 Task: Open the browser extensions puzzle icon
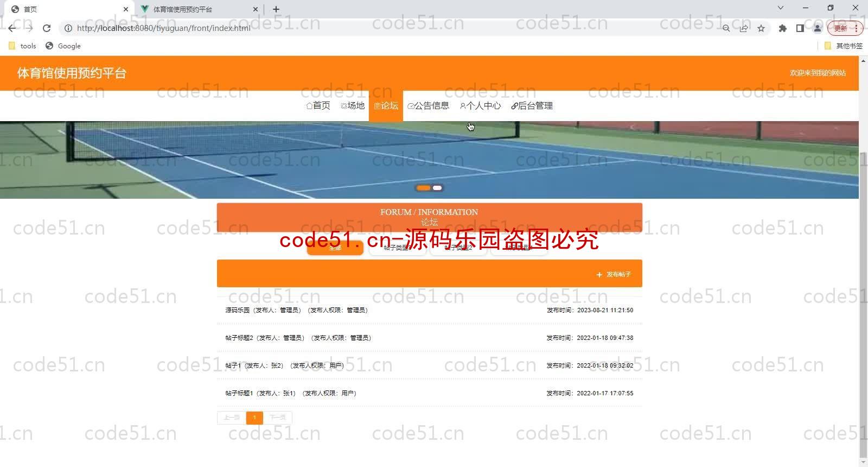pos(782,28)
